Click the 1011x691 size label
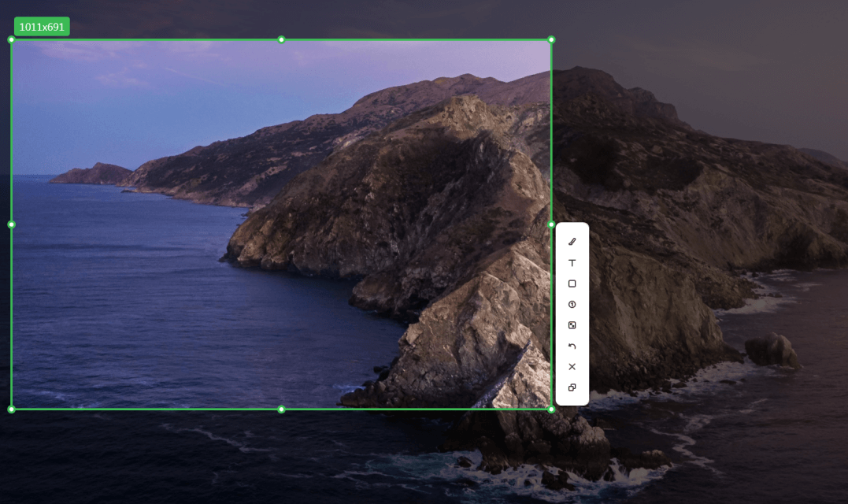This screenshot has width=848, height=504. 42,27
